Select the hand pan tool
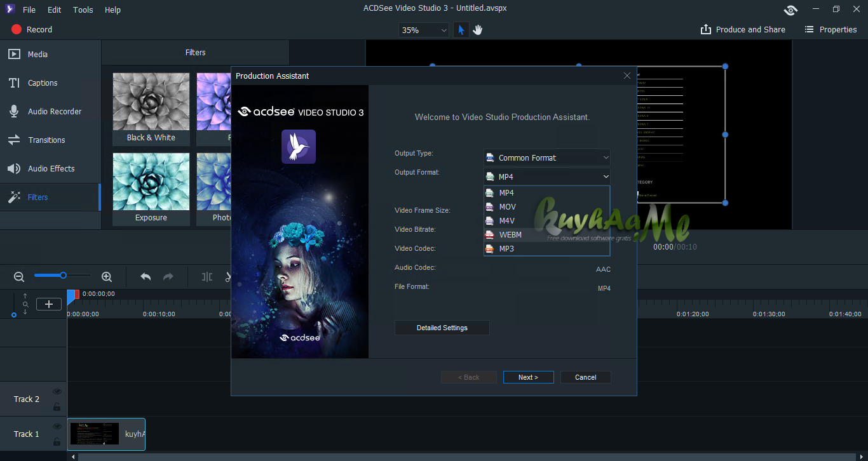 (478, 30)
